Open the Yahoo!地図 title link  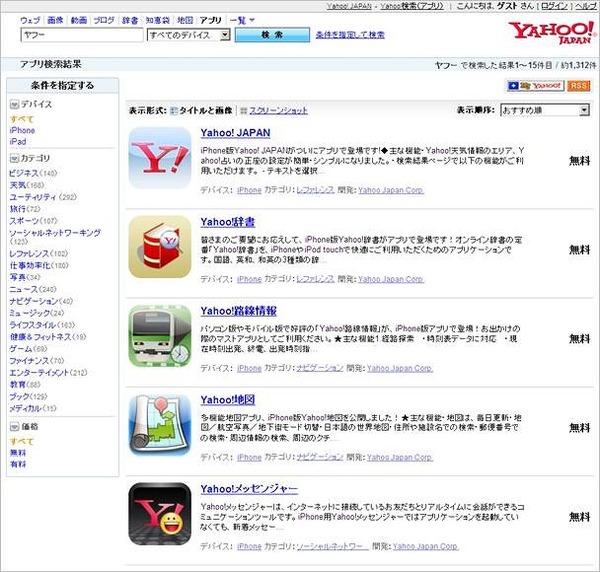pos(228,400)
